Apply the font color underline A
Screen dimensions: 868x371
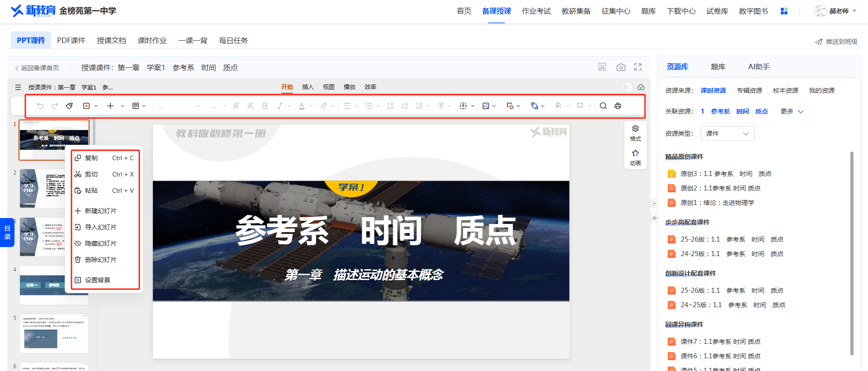tap(302, 106)
